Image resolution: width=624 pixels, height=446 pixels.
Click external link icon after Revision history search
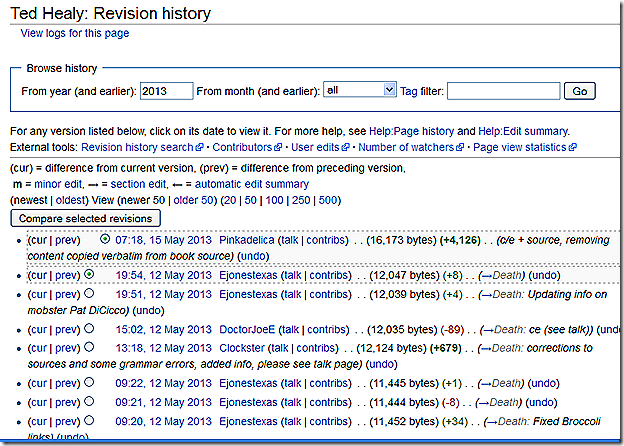199,147
